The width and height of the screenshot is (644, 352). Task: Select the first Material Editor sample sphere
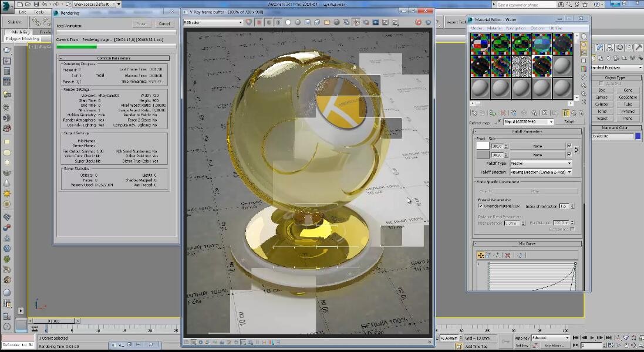coord(480,45)
